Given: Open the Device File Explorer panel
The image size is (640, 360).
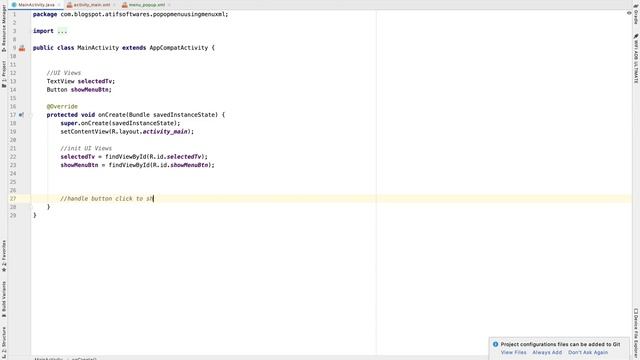Looking at the screenshot, I should (636, 333).
